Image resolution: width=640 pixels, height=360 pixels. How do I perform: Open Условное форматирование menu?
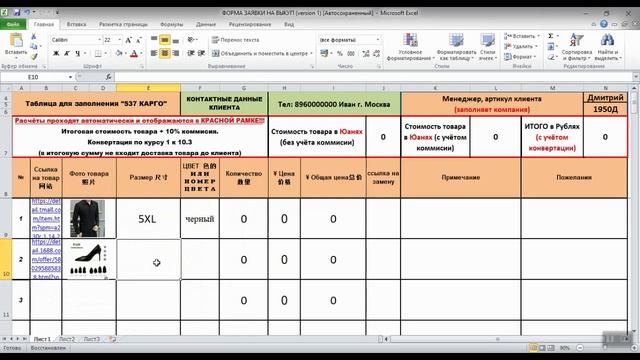pyautogui.click(x=410, y=47)
